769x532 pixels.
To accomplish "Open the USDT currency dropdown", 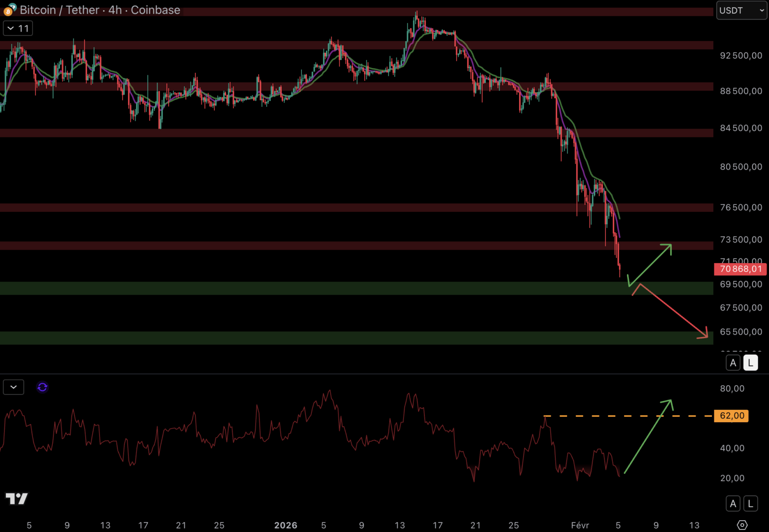I will 741,10.
